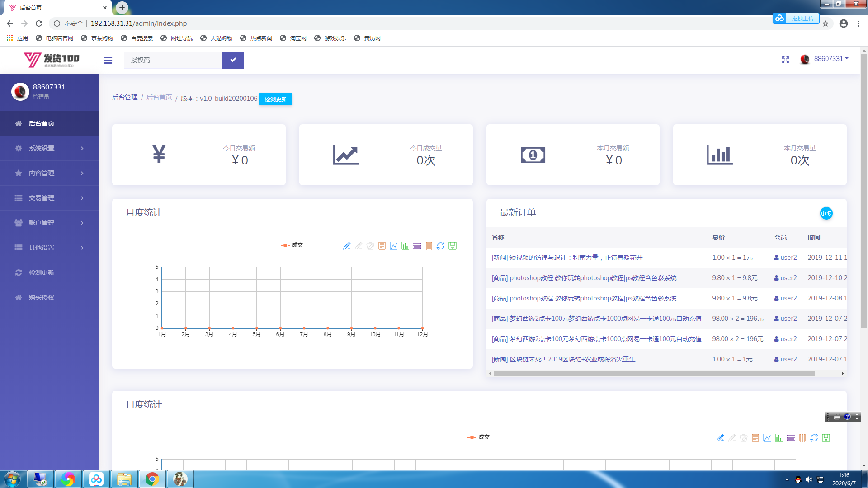Click the 本月交易量 bar chart card
Image resolution: width=868 pixels, height=488 pixels.
(x=759, y=155)
